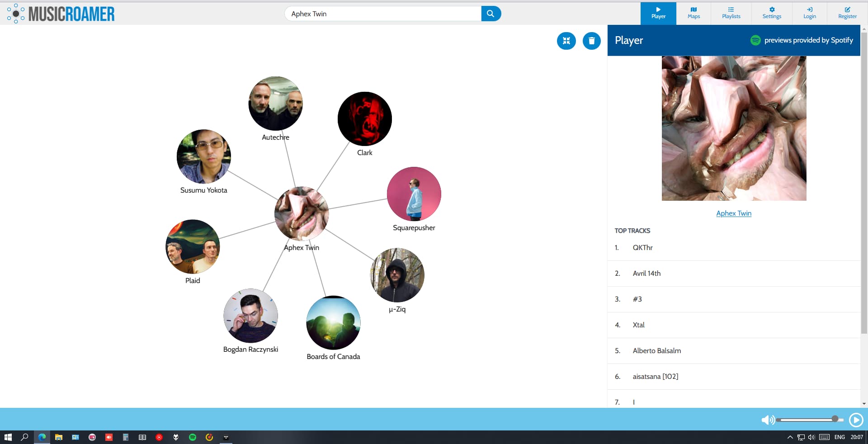Open the Maps tab
This screenshot has height=444, width=868.
(x=693, y=13)
